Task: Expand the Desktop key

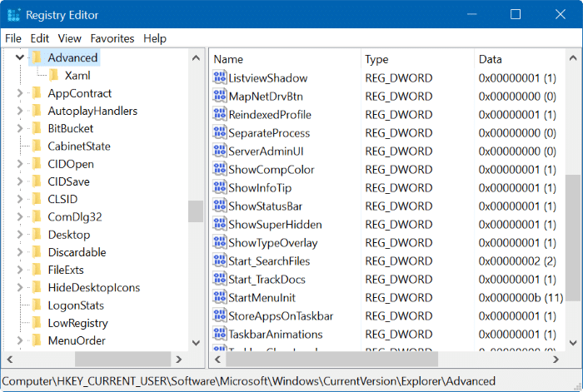Action: point(20,235)
